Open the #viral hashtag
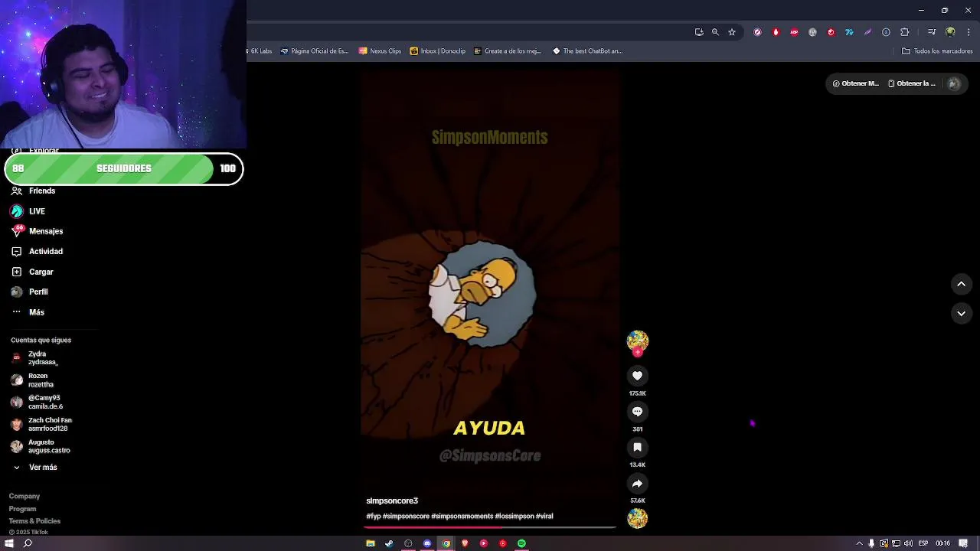 [x=544, y=517]
